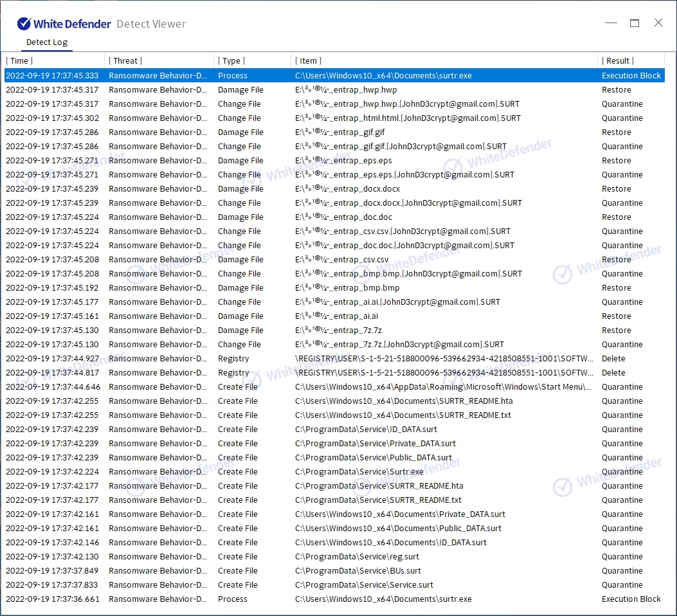Click Documents\ID_DATA.surt item
This screenshot has width=677, height=616.
click(391, 543)
